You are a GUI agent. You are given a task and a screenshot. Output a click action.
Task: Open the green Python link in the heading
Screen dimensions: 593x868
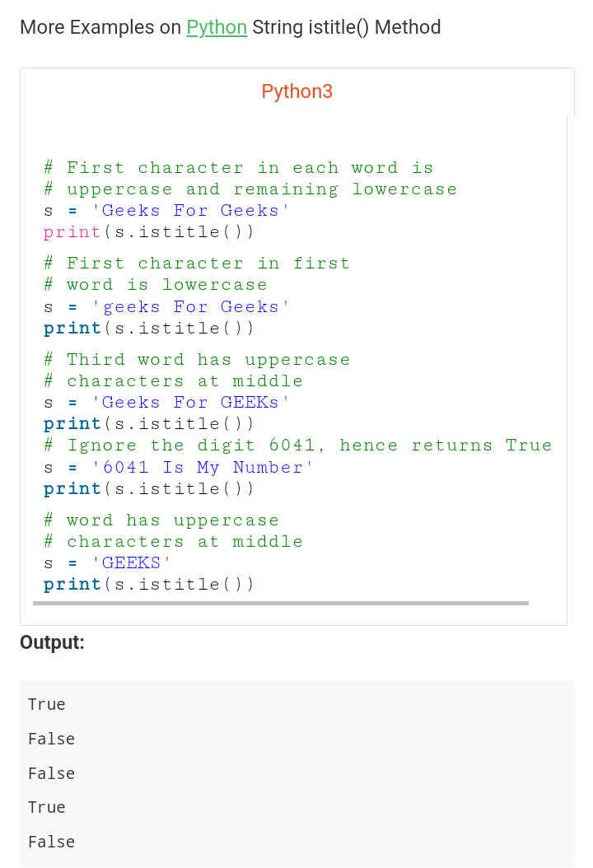tap(217, 27)
